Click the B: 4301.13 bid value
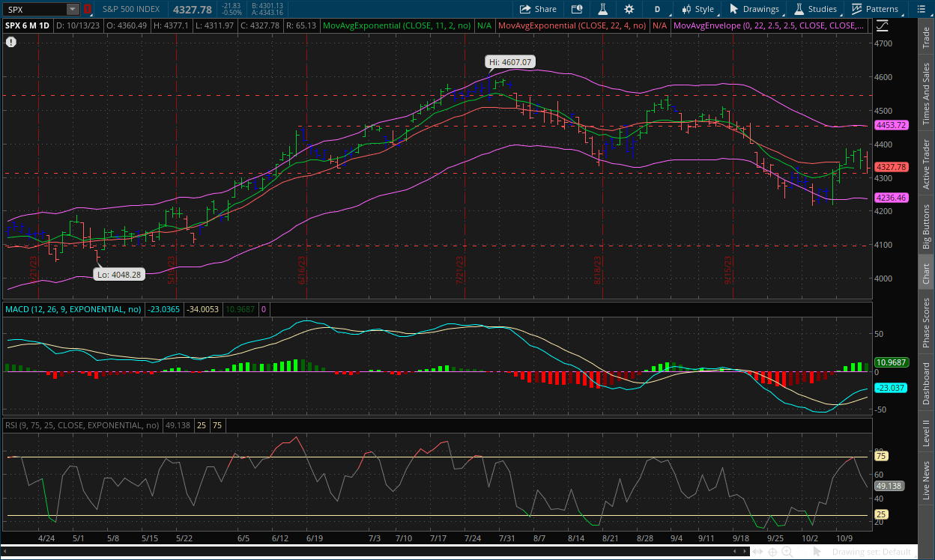 coord(267,5)
